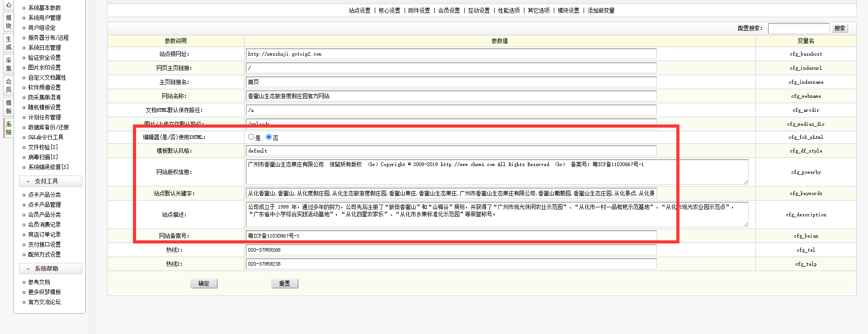Open 点卡产品管理 in the sidebar
868x334 pixels.
pyautogui.click(x=44, y=205)
